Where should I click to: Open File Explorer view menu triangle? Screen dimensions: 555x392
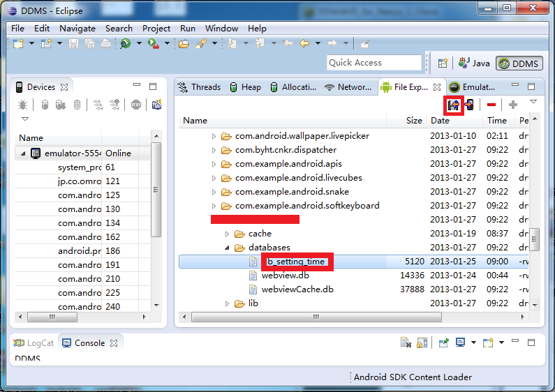(x=533, y=102)
